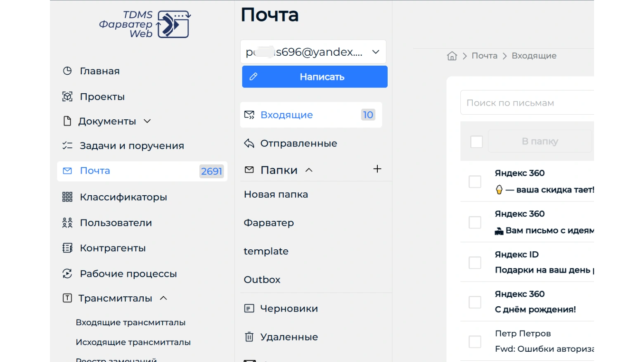This screenshot has height=362, width=644.
Task: Click the document icon next to Документы
Action: (x=67, y=121)
